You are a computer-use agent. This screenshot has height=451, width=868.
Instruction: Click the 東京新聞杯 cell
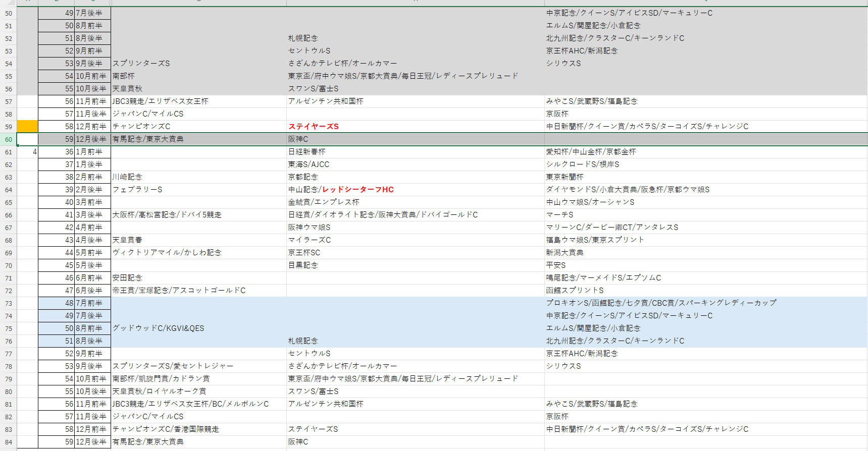565,177
